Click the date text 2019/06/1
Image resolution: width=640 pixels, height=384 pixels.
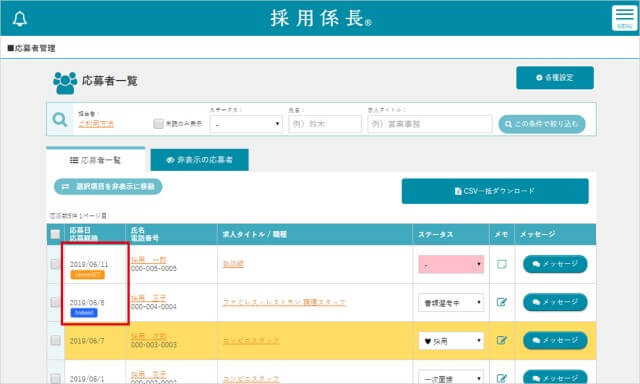87,379
